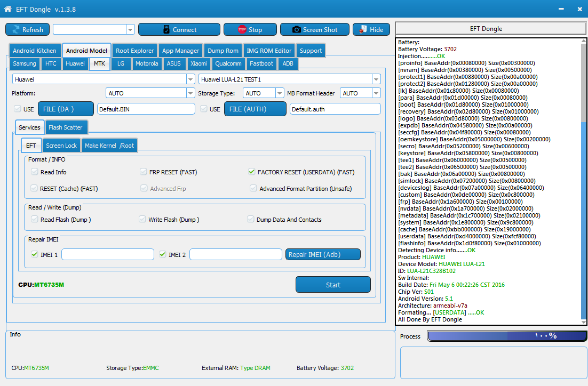Image resolution: width=588 pixels, height=386 pixels.
Task: Expand the Storage Type dropdown
Action: [x=280, y=93]
